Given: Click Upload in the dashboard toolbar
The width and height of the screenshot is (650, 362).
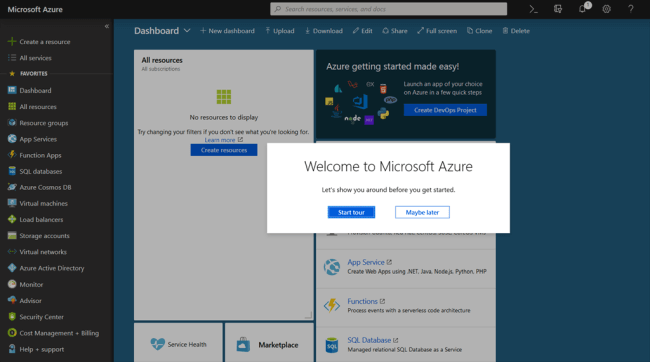Looking at the screenshot, I should [280, 31].
